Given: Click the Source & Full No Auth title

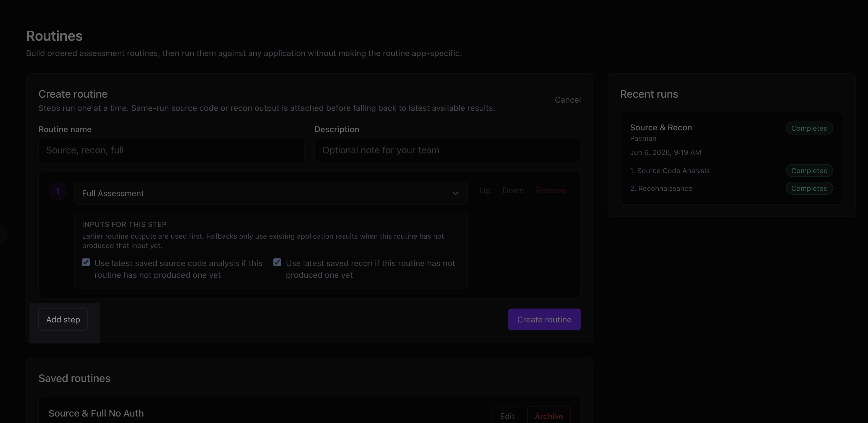Looking at the screenshot, I should tap(96, 413).
